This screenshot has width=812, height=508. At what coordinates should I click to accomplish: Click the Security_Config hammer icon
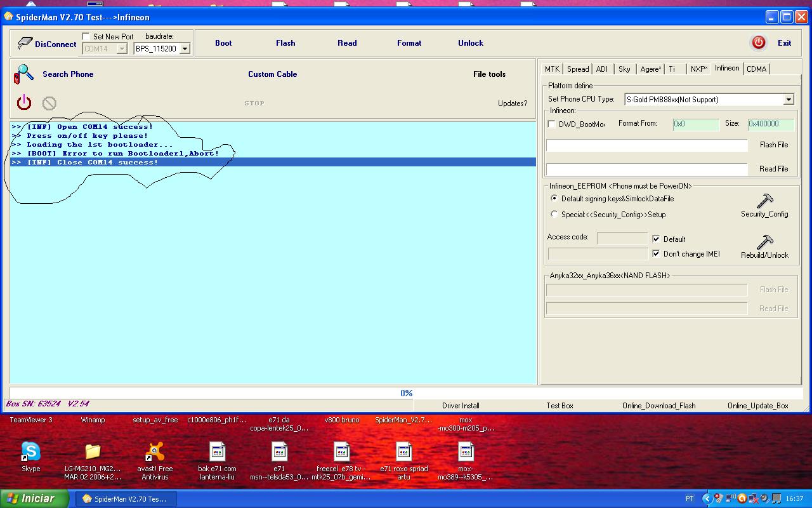point(764,201)
